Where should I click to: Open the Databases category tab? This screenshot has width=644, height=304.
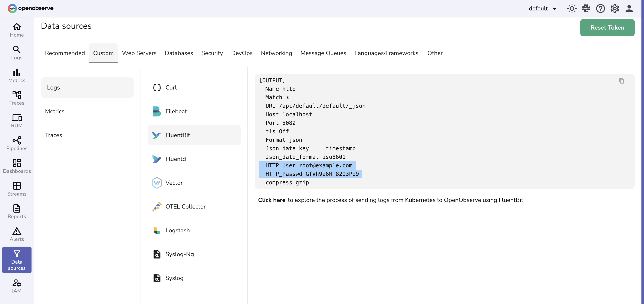pyautogui.click(x=179, y=53)
